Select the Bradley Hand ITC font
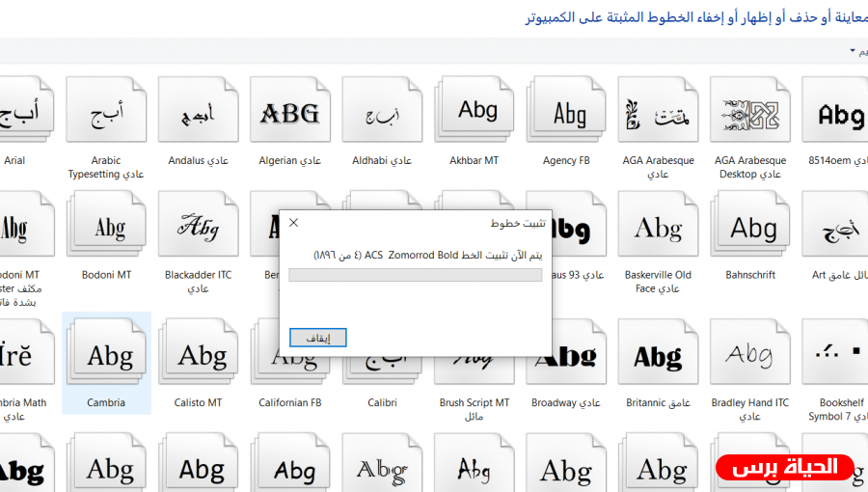Viewport: 868px width, 492px height. point(750,358)
